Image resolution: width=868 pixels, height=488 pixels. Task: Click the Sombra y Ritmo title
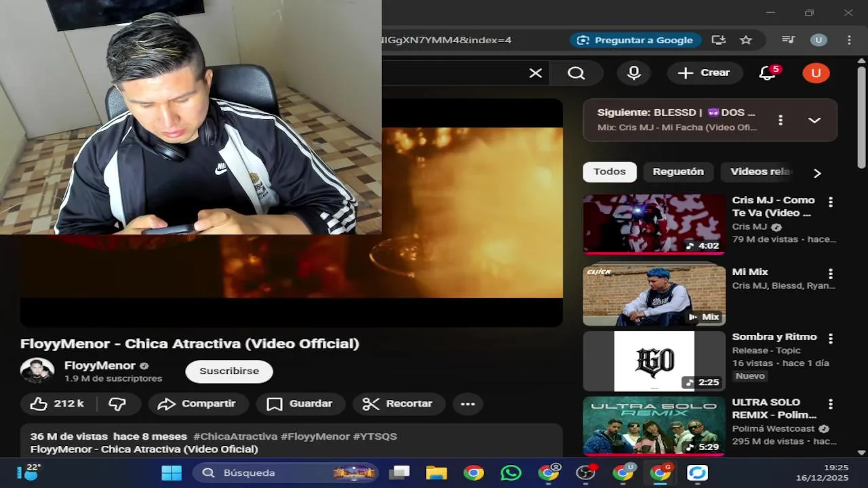click(774, 337)
